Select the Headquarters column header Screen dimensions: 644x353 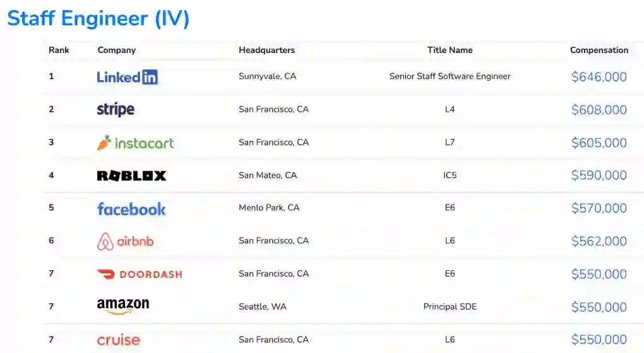click(266, 50)
